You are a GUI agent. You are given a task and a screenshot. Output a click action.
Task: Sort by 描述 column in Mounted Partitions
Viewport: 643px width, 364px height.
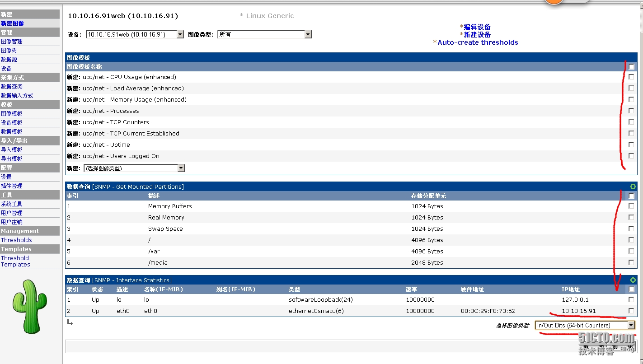tap(154, 196)
